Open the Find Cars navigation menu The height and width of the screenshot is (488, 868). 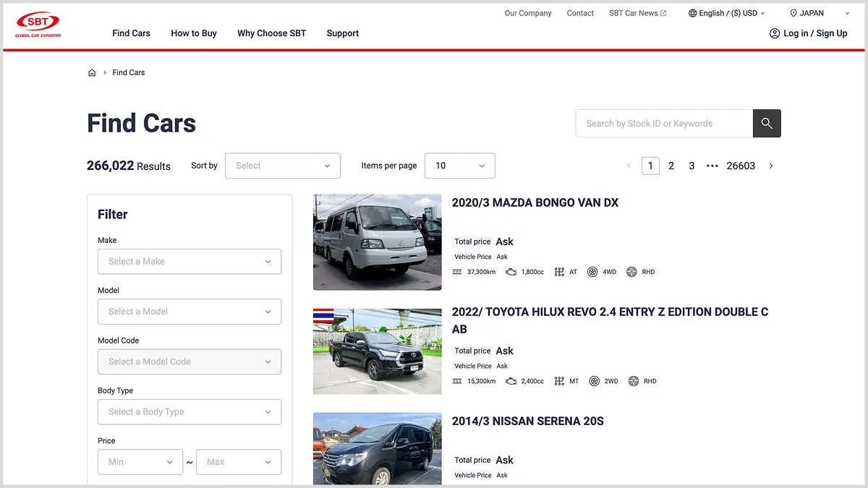click(x=131, y=33)
